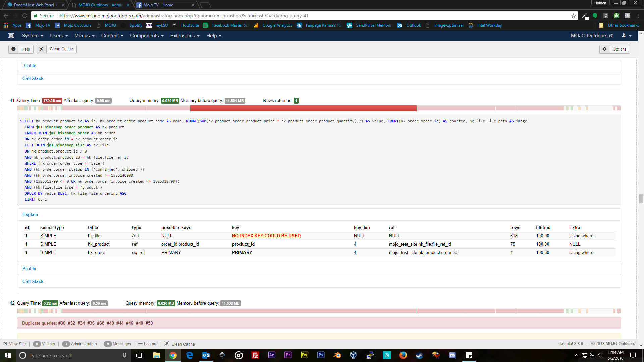Open the Extensions dropdown menu
Image resolution: width=644 pixels, height=362 pixels.
tap(184, 36)
